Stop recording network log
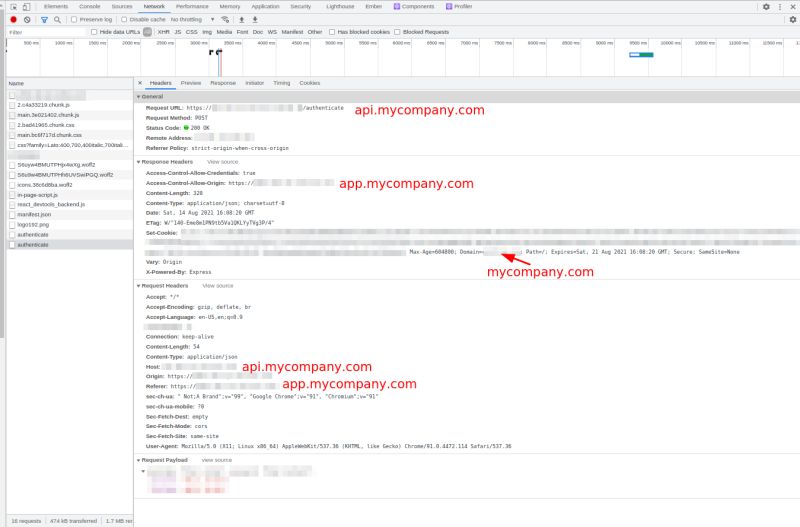The image size is (800, 527). (14, 19)
